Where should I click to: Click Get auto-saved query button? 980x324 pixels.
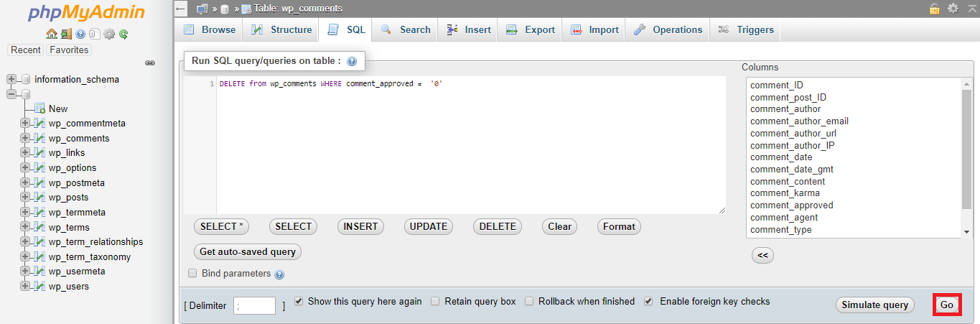(248, 252)
